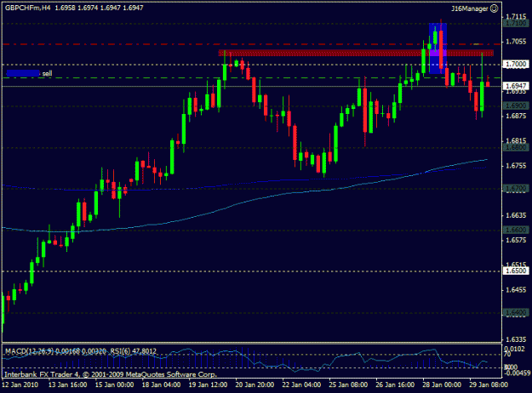This screenshot has width=532, height=393.
Task: Click the red dash-dot horizontal line
Action: click(x=251, y=44)
